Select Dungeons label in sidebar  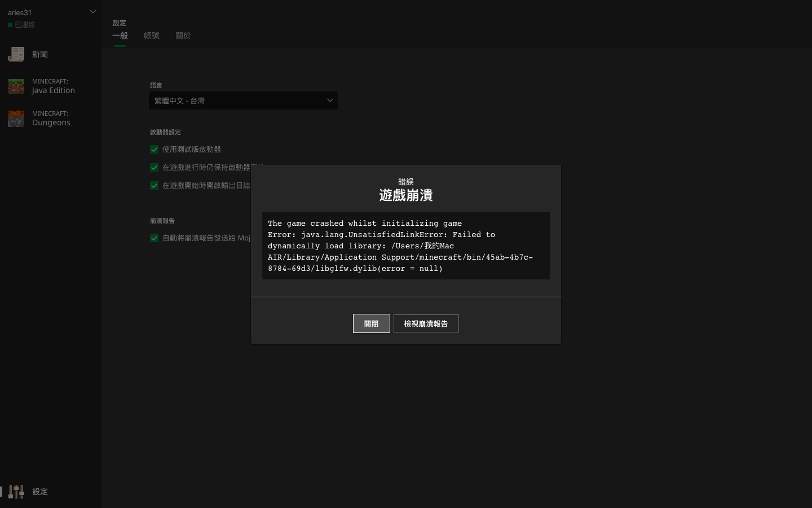tap(51, 122)
